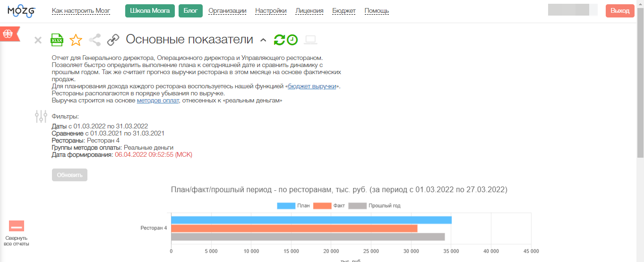Viewport: 644px width, 262px height.
Task: Refresh report with green arrows icon
Action: click(279, 40)
